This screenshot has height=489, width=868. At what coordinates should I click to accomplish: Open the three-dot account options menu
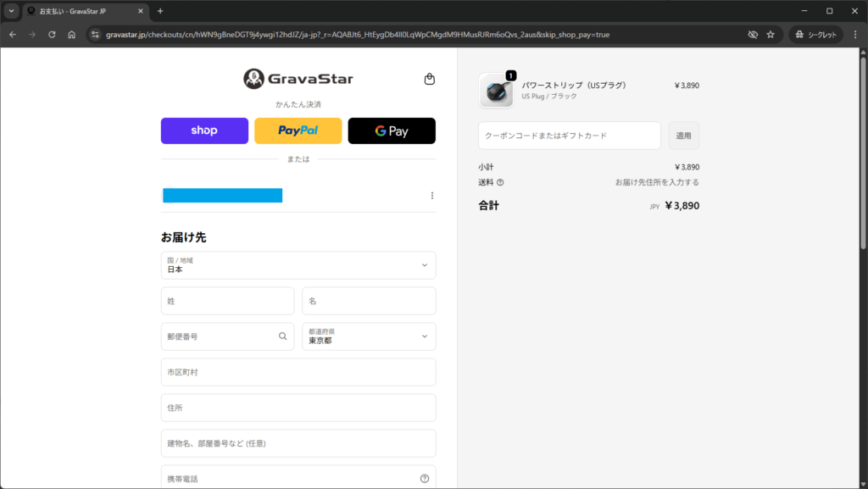(x=431, y=196)
